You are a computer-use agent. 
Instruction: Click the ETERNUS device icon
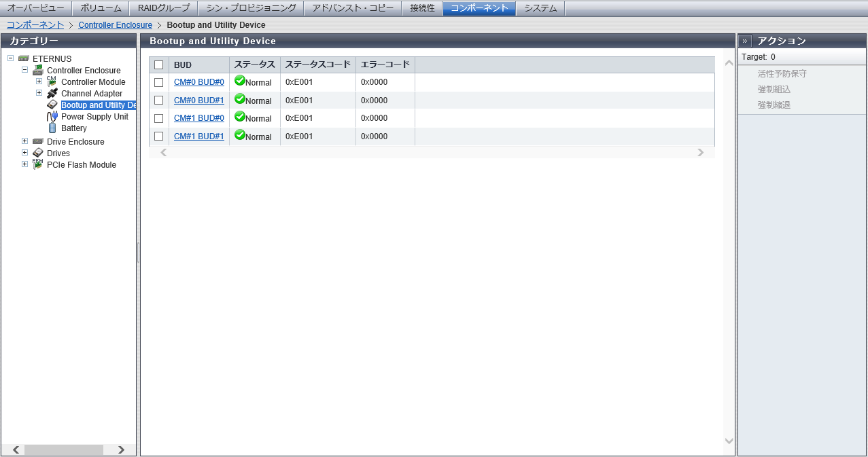(x=24, y=58)
